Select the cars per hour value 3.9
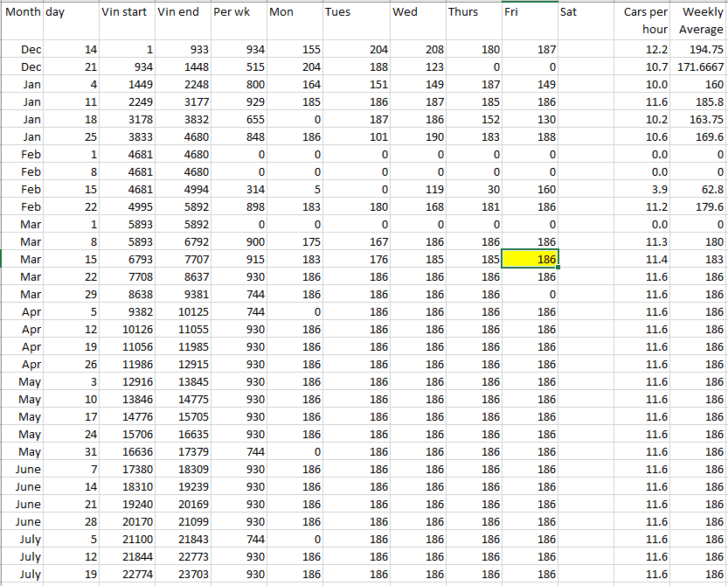The height and width of the screenshot is (586, 728). pos(644,189)
